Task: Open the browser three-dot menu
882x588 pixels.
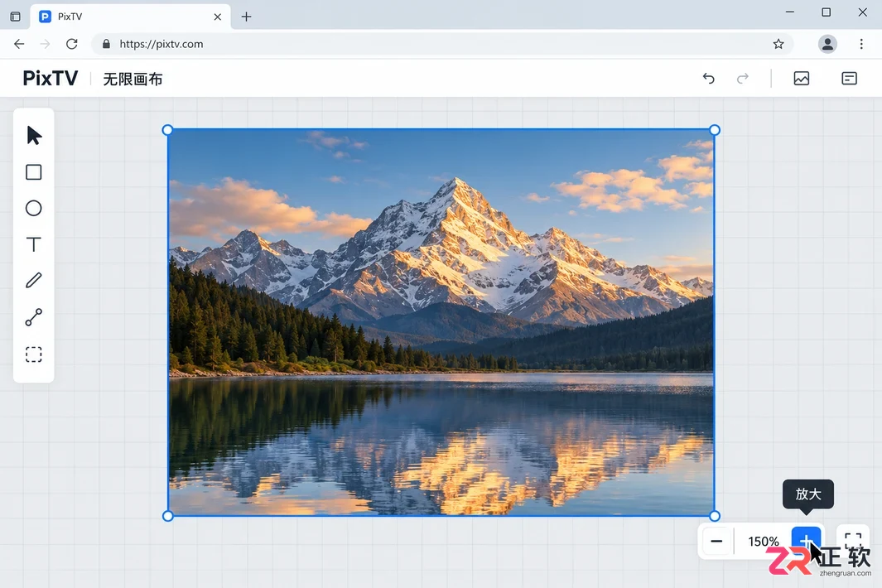Action: coord(861,44)
